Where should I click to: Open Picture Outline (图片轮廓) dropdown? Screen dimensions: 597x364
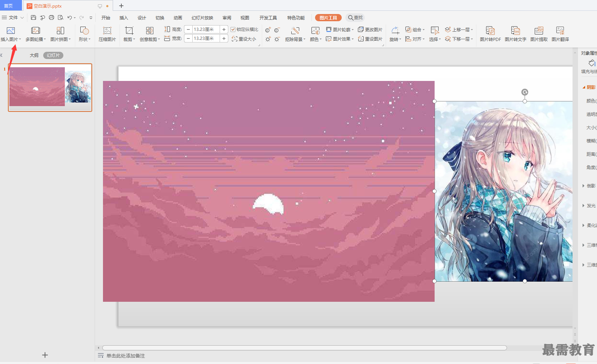pyautogui.click(x=340, y=29)
